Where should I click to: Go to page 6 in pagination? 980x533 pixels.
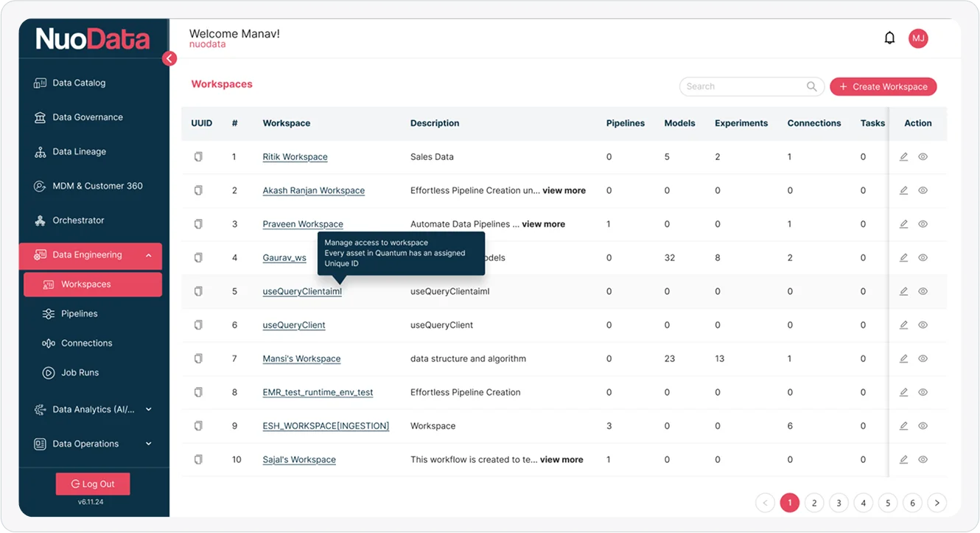(912, 504)
